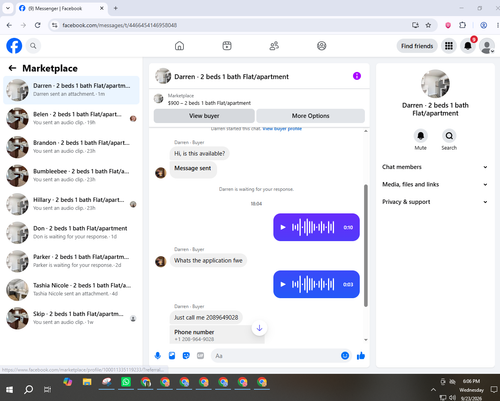Play the 0:10 voice message
500x401 pixels.
click(x=283, y=227)
